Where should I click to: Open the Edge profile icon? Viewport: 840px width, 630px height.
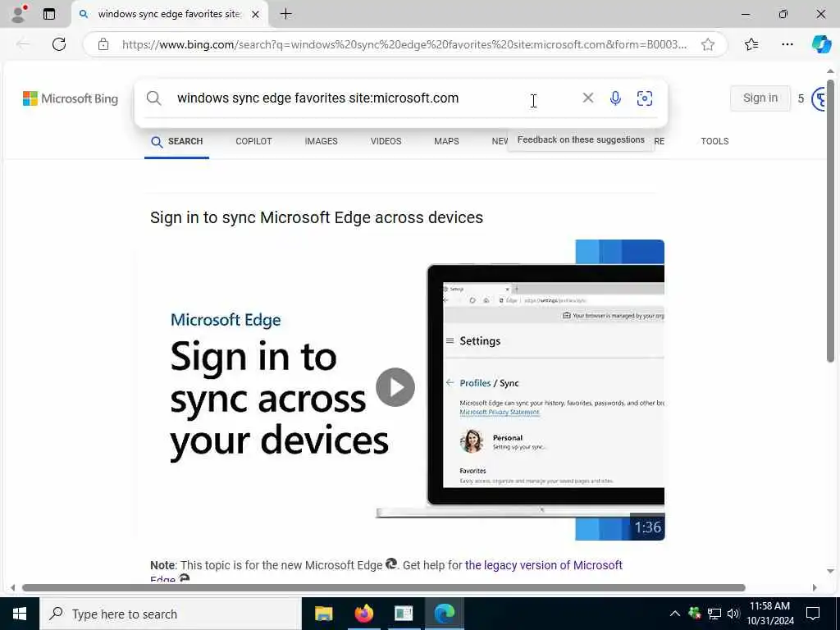click(19, 14)
